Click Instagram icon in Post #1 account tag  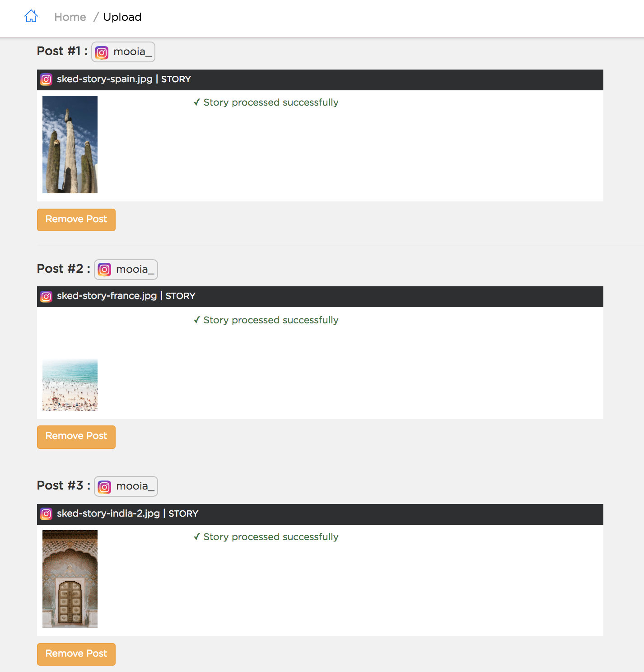102,52
